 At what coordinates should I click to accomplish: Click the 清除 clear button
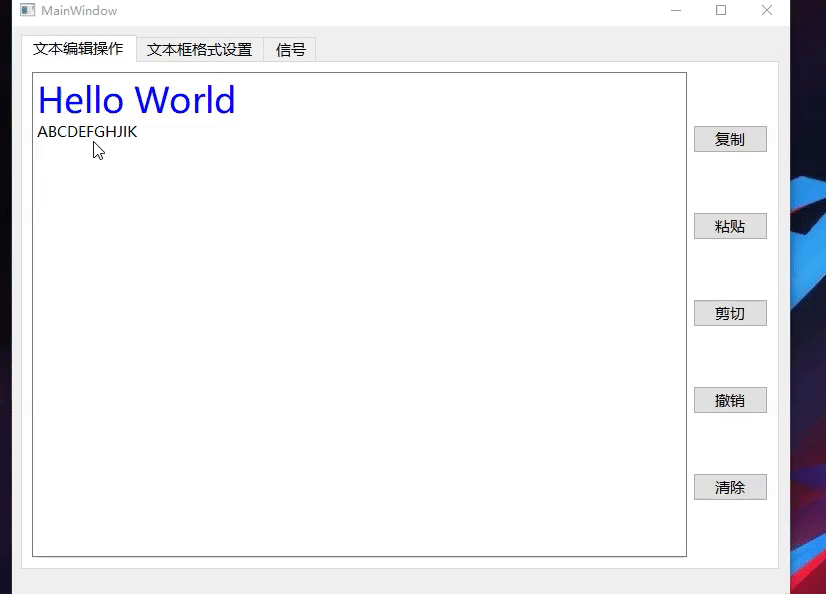[730, 487]
